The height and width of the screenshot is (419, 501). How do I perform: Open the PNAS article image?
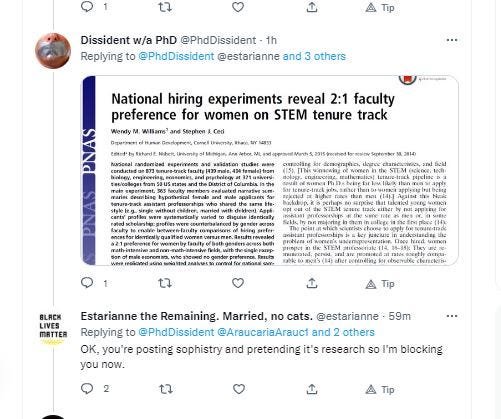[270, 170]
